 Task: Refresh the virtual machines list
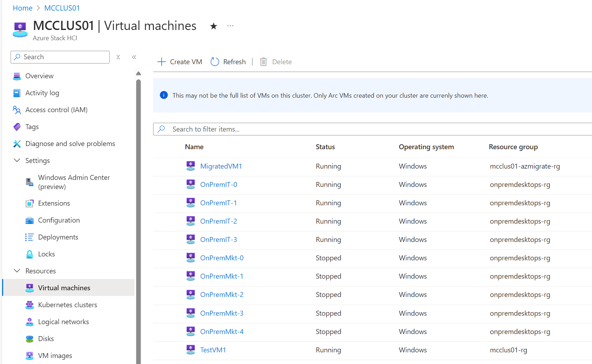point(228,61)
